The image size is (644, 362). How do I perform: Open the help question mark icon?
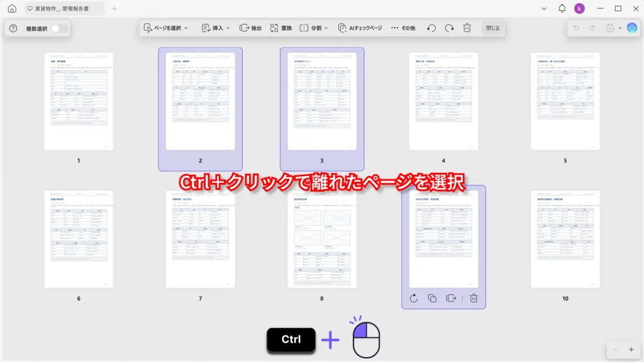pyautogui.click(x=13, y=28)
